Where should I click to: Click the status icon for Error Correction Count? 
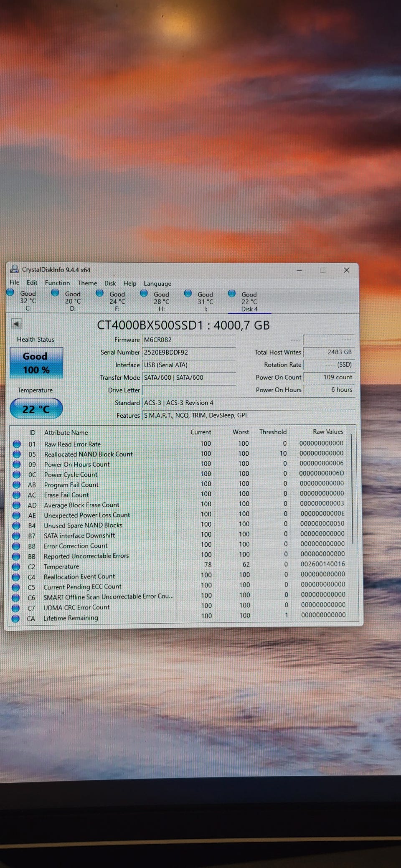click(x=16, y=546)
